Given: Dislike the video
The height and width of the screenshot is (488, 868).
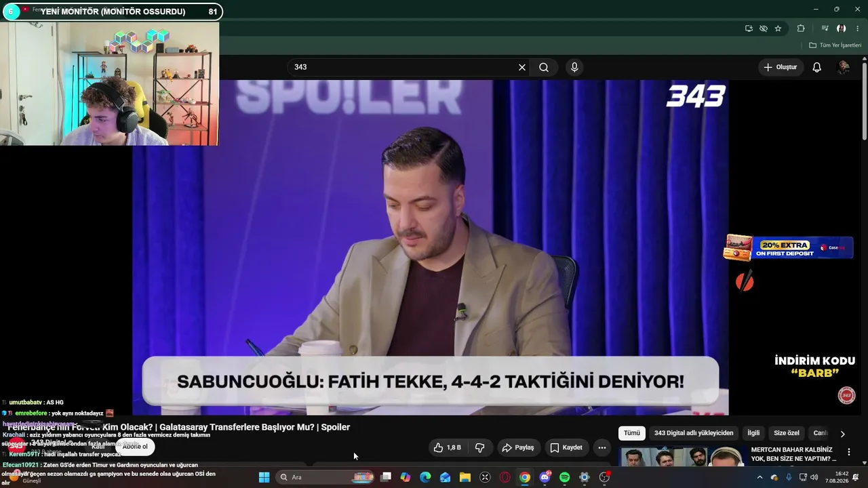Looking at the screenshot, I should pos(480,447).
